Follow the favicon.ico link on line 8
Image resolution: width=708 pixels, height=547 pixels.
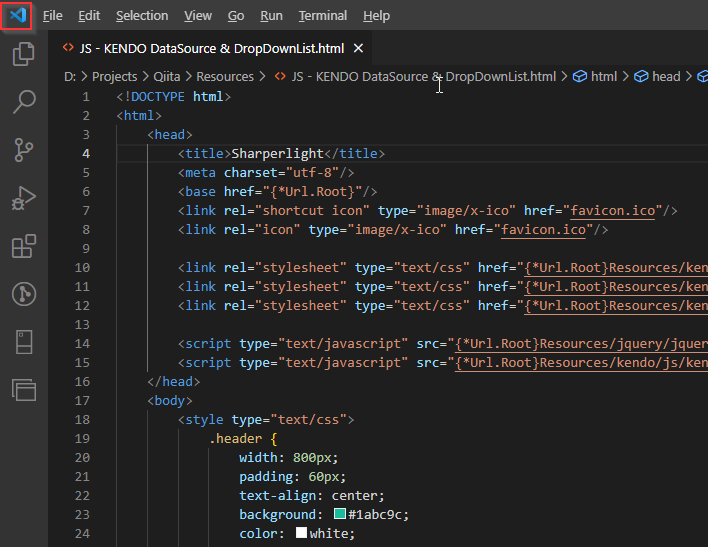(543, 230)
